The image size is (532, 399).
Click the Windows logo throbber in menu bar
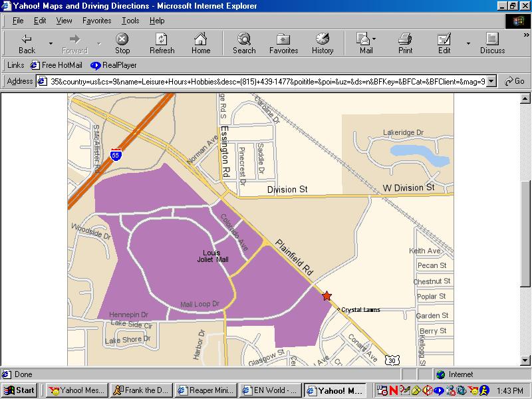(x=518, y=21)
